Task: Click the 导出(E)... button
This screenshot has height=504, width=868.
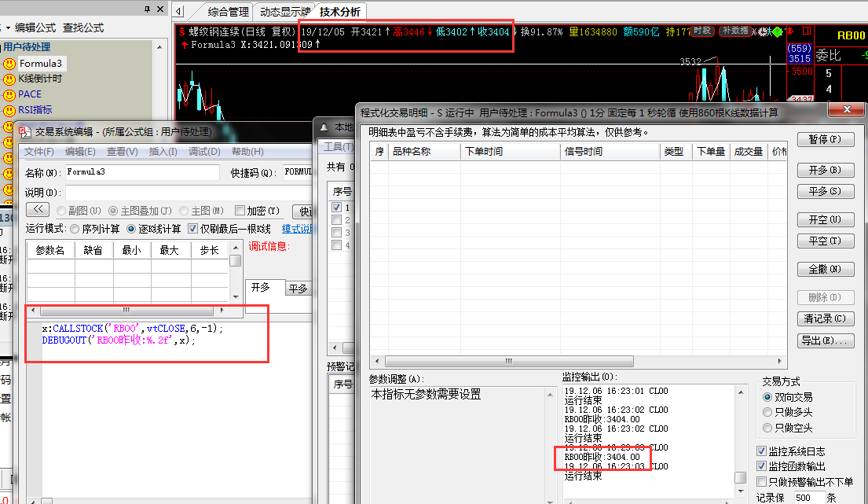Action: tap(826, 340)
